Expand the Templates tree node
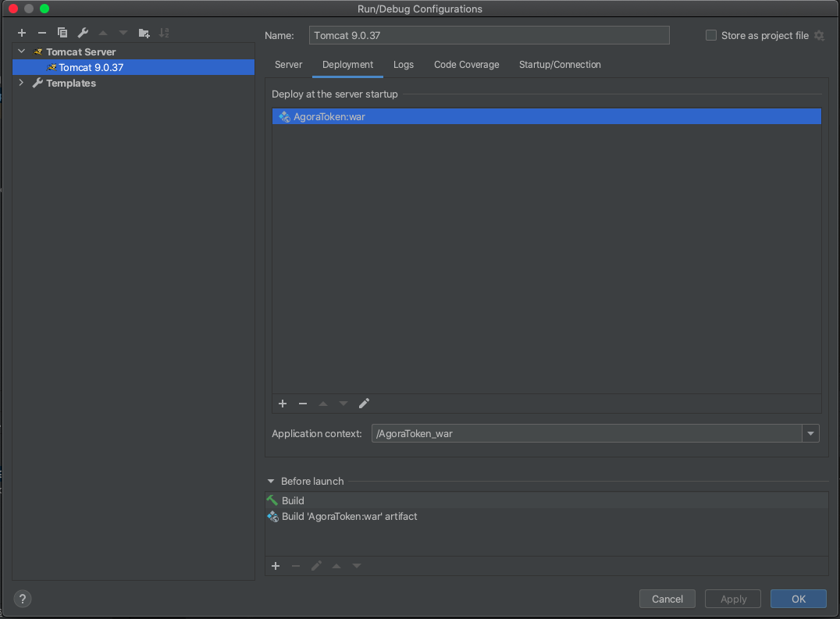The image size is (840, 619). (x=21, y=83)
